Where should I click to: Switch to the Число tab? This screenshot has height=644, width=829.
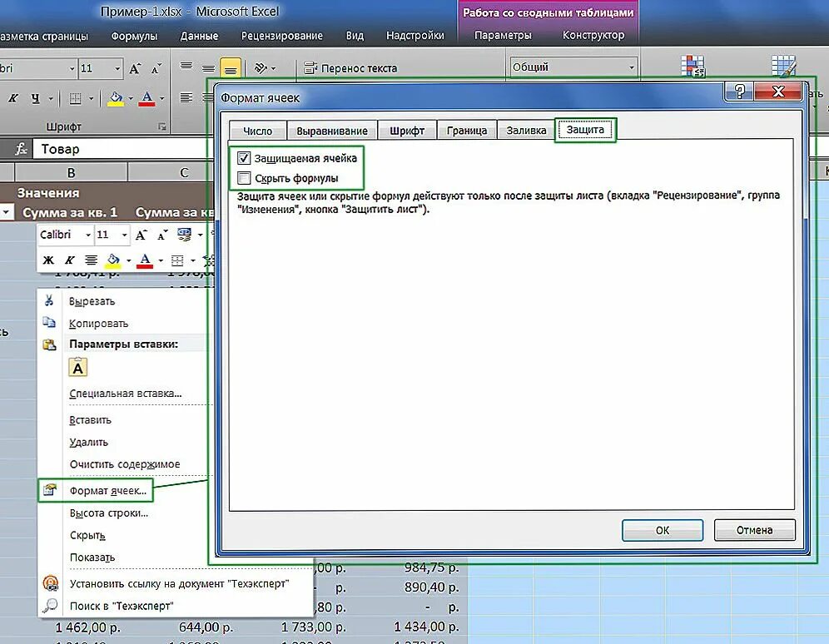coord(257,131)
